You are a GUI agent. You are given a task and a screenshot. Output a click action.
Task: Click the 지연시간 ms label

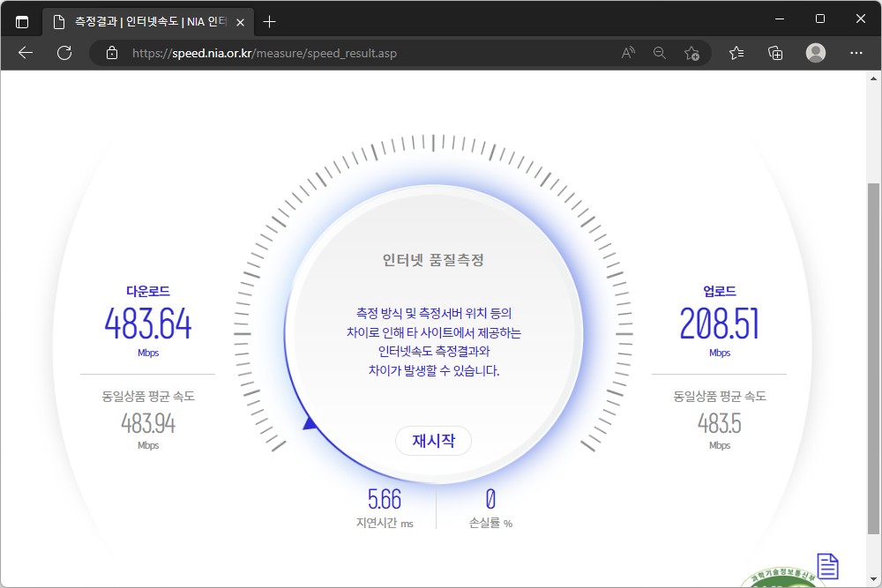(385, 524)
